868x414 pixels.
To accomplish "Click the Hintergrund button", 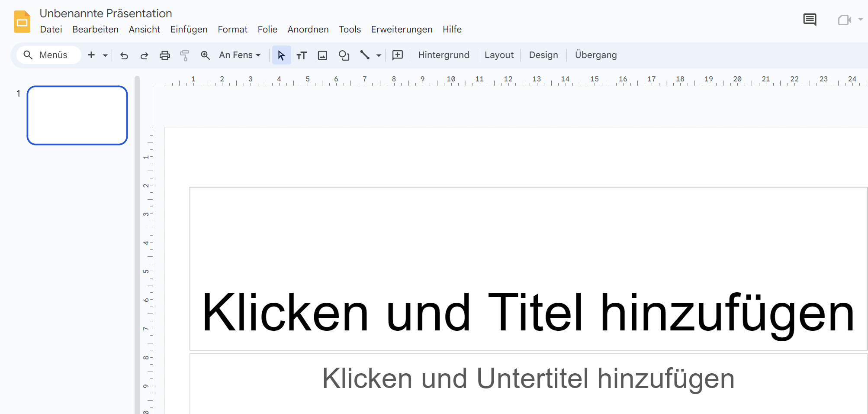I will click(444, 55).
